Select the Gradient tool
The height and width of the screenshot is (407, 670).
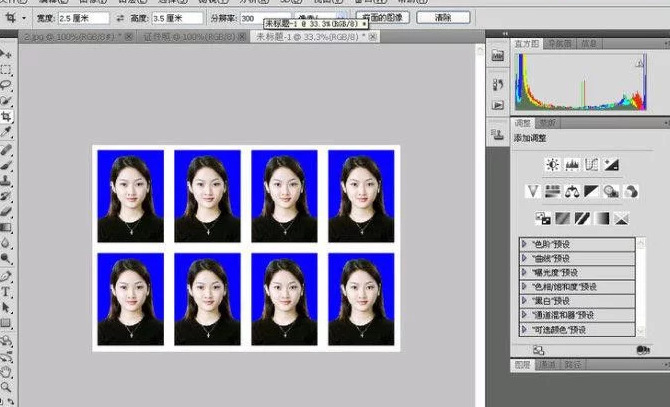pos(6,227)
